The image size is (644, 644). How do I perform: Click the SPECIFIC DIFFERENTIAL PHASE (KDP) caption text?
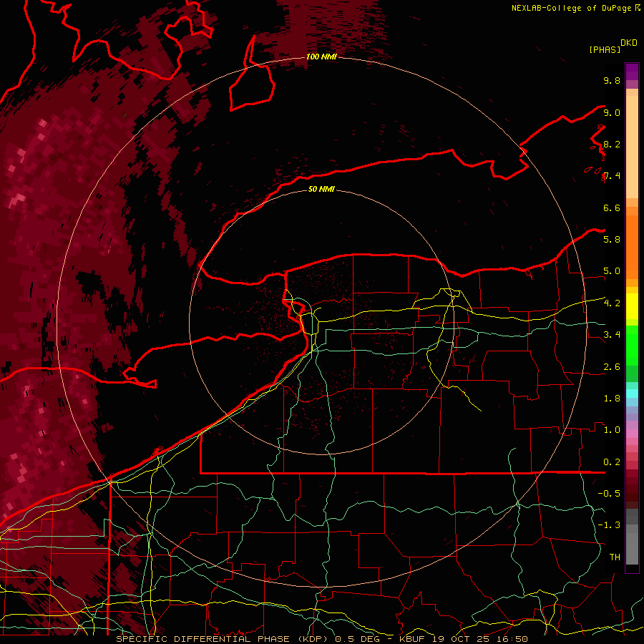223,639
